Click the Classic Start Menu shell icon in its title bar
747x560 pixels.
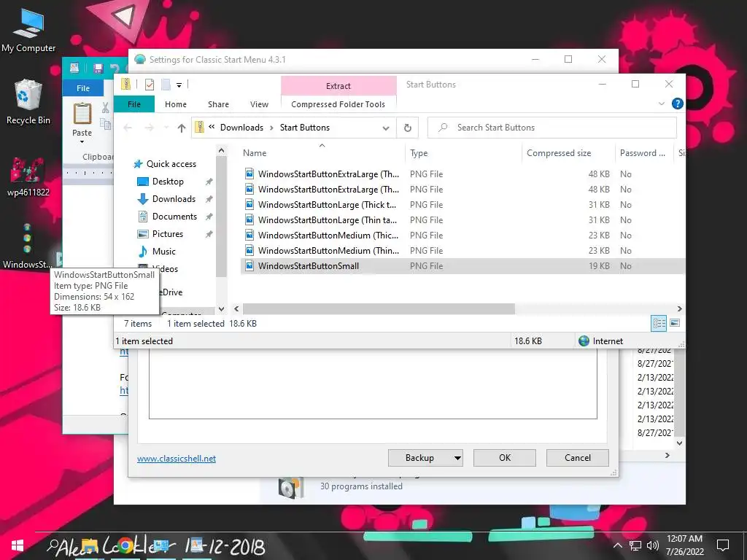coord(139,60)
